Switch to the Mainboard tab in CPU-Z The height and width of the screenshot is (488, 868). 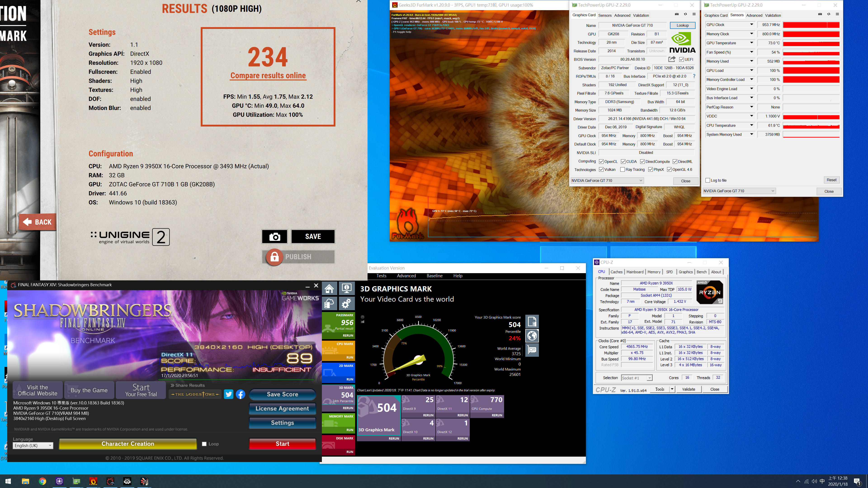[635, 272]
